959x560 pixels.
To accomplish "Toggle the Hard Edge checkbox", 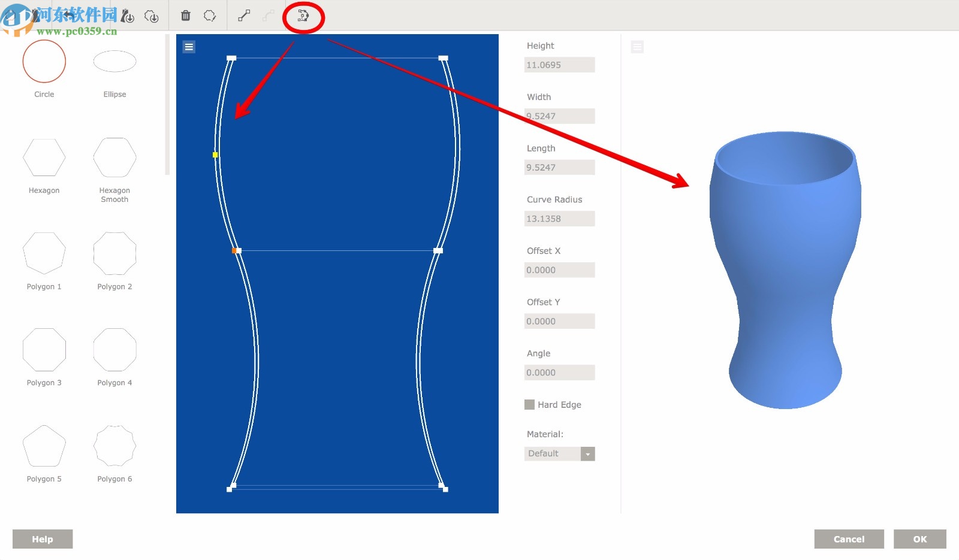I will tap(529, 404).
